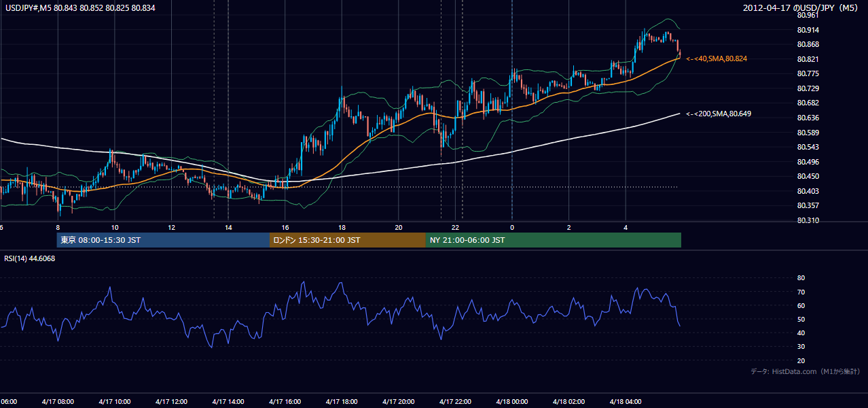The image size is (868, 408).
Task: Click the hour 10 tick under main chart
Action: [115, 227]
